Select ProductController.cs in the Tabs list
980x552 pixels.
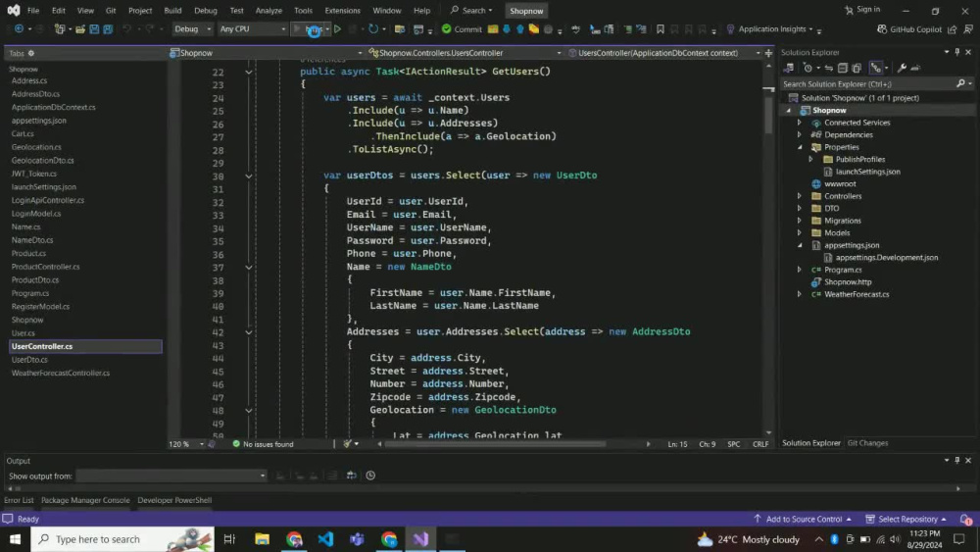pos(46,267)
